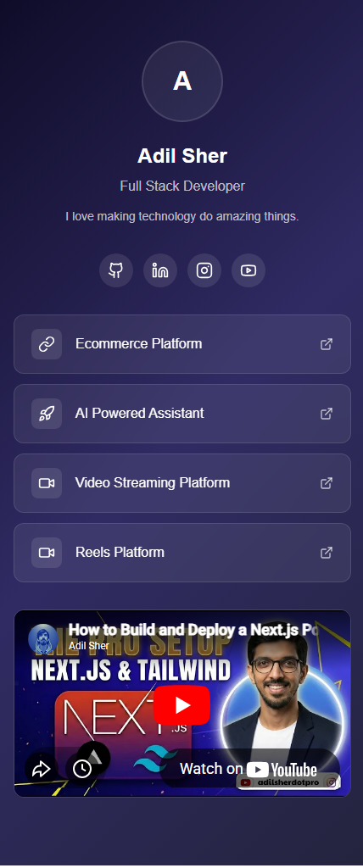Image resolution: width=363 pixels, height=868 pixels.
Task: Click external-link arrow on Video Streaming Platform card
Action: pos(327,483)
